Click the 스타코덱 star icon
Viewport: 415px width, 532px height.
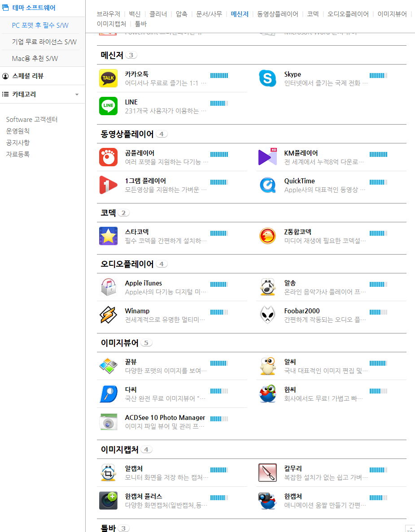pos(108,236)
